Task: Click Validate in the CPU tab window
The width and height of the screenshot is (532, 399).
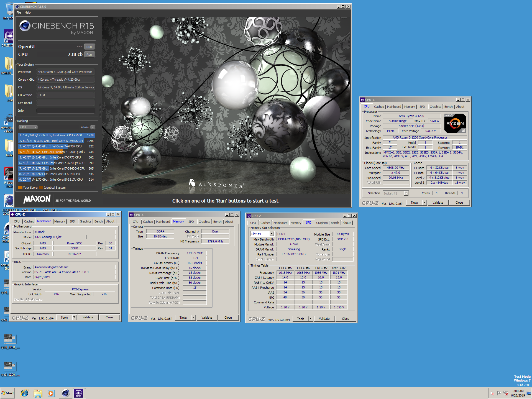Action: (438, 203)
